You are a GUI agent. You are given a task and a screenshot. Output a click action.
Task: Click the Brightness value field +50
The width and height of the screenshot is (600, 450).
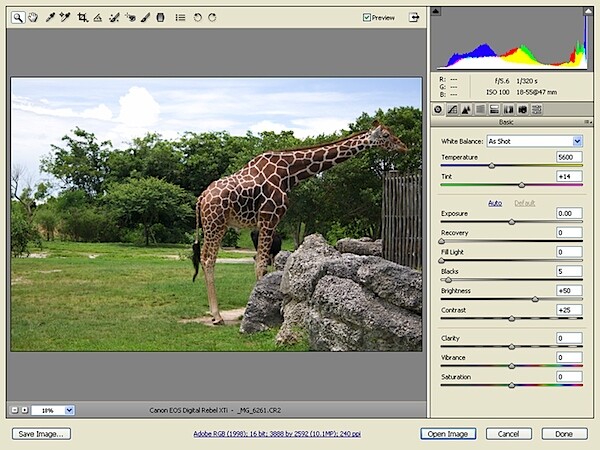pyautogui.click(x=569, y=290)
